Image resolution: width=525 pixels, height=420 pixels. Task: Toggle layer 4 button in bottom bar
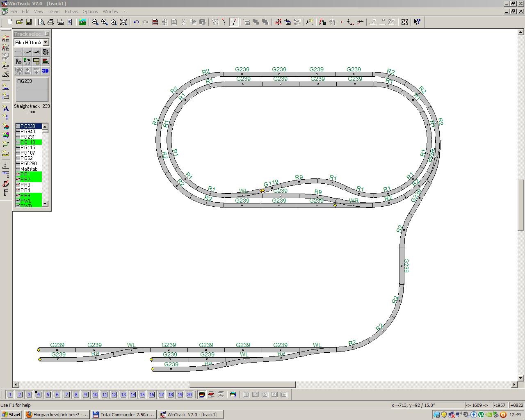(x=38, y=395)
